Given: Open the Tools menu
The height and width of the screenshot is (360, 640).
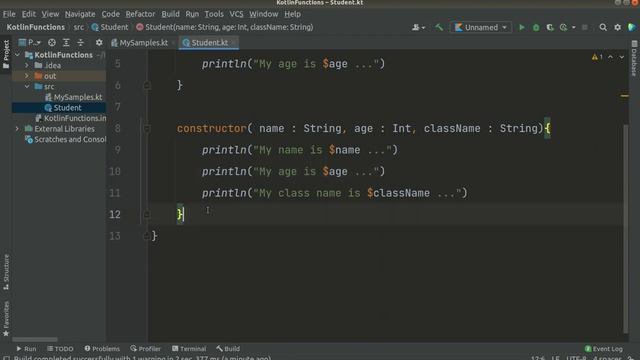Looking at the screenshot, I should tap(214, 14).
